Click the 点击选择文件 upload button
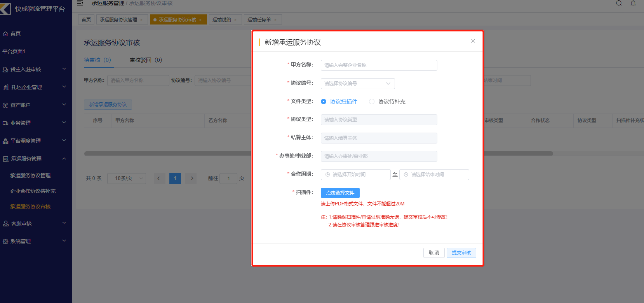Image resolution: width=644 pixels, height=303 pixels. pyautogui.click(x=340, y=193)
